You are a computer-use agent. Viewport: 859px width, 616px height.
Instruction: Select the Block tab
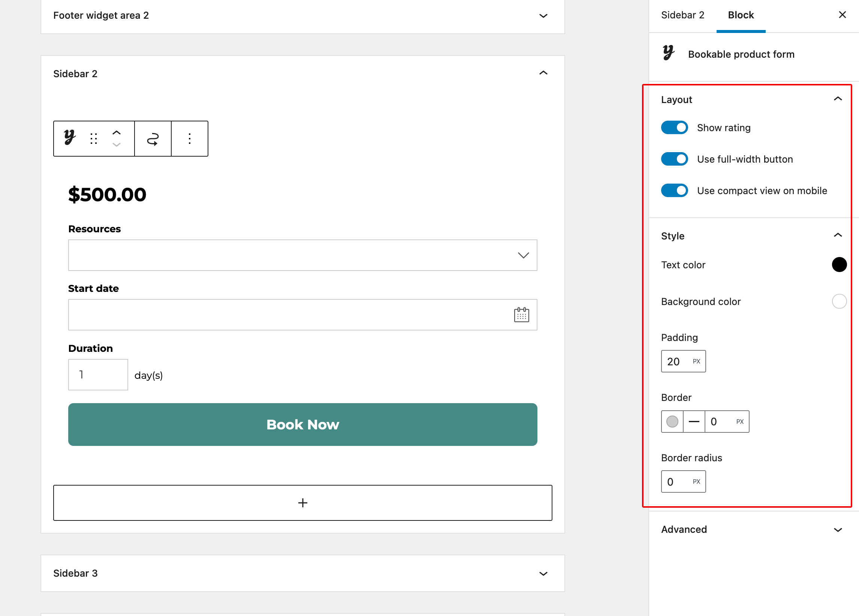coord(741,15)
